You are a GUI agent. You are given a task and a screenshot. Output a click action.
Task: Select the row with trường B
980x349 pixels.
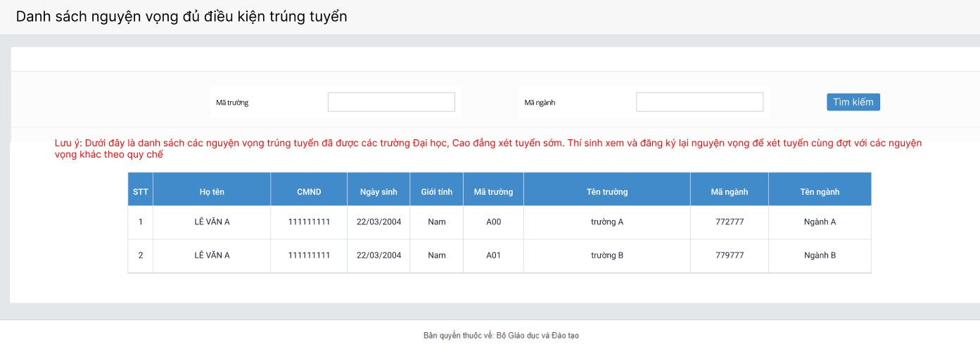coord(606,255)
